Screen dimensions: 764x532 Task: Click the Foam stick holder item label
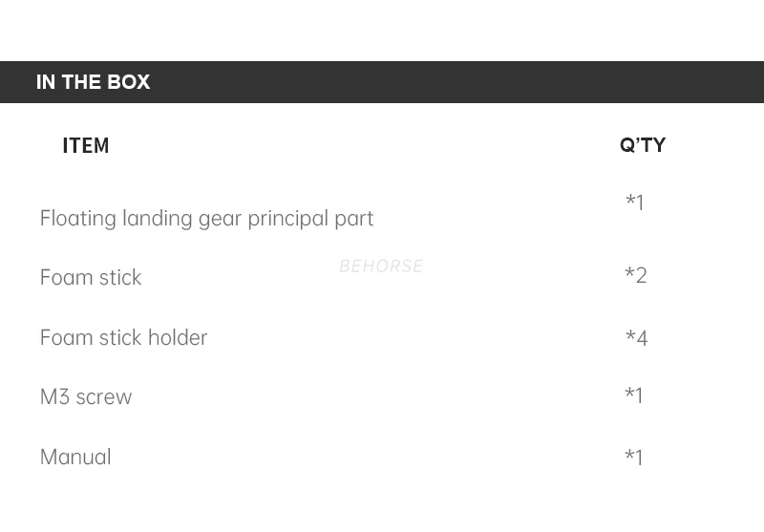coord(123,338)
